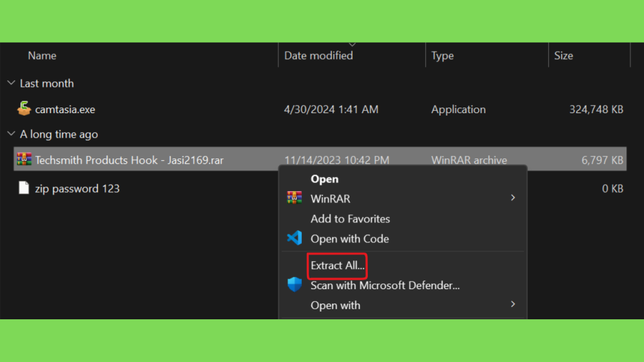Click the 4/30/2024 1:41 AM date

(x=331, y=109)
